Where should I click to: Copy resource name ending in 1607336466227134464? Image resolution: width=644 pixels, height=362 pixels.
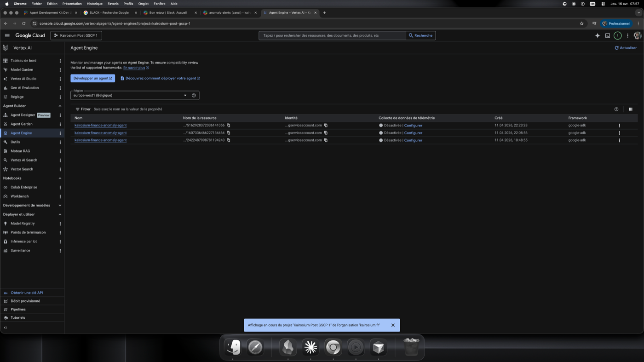tap(228, 133)
